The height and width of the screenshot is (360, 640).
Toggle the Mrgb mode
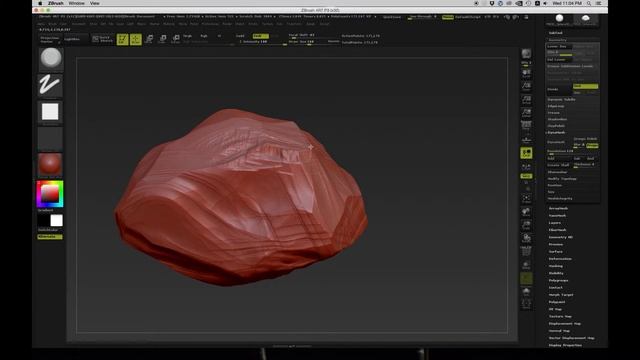point(187,36)
